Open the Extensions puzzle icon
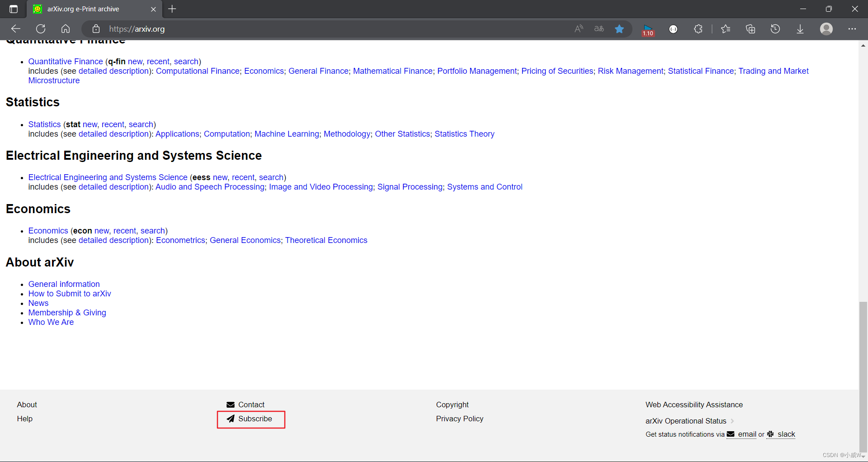This screenshot has height=462, width=868. 698,29
